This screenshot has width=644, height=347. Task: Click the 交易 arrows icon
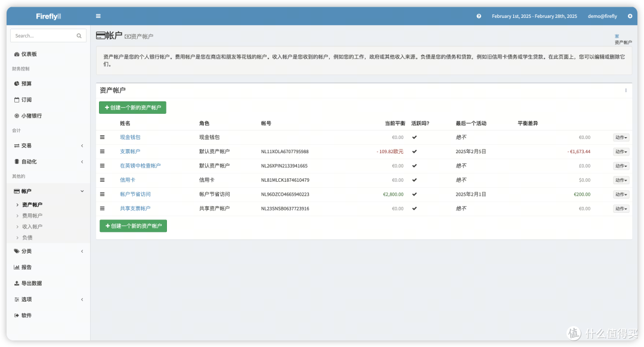pos(17,145)
